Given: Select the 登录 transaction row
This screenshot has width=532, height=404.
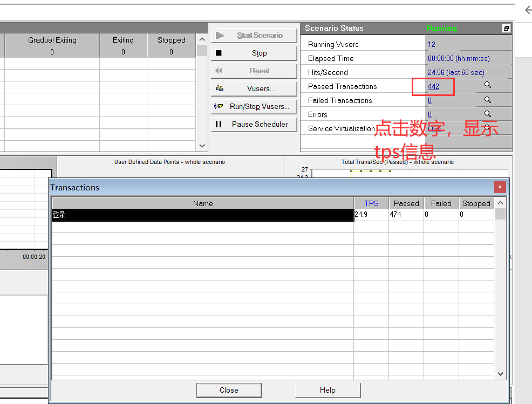Looking at the screenshot, I should pos(203,215).
